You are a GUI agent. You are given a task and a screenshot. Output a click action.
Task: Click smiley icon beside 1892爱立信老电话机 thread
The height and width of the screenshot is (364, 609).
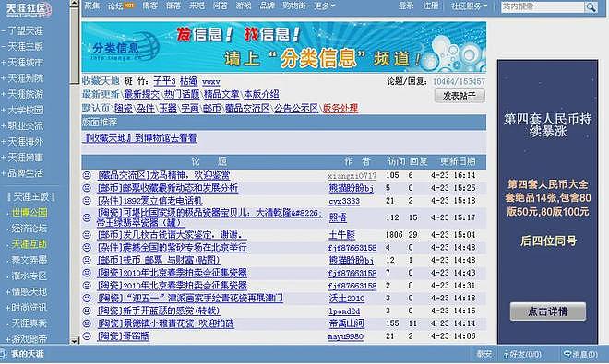(87, 201)
